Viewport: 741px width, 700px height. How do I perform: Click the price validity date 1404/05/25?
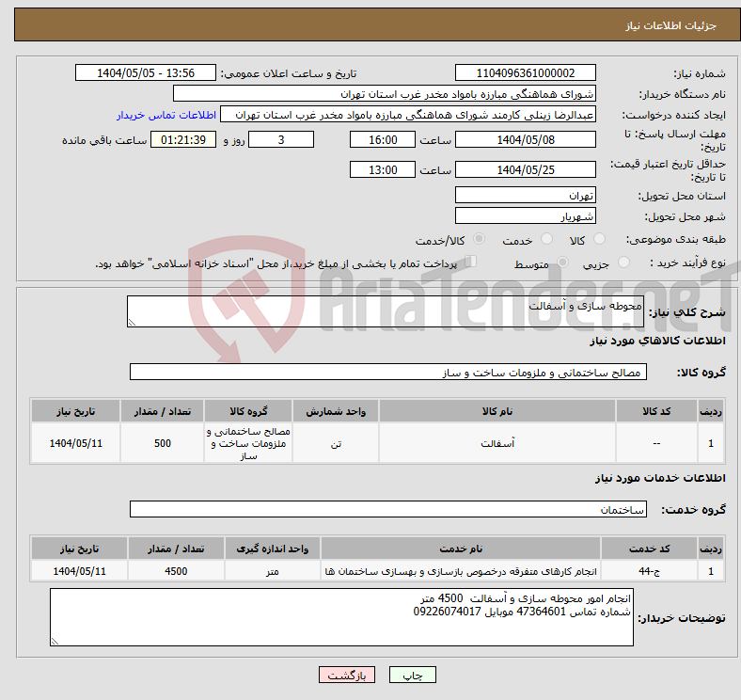pyautogui.click(x=525, y=169)
